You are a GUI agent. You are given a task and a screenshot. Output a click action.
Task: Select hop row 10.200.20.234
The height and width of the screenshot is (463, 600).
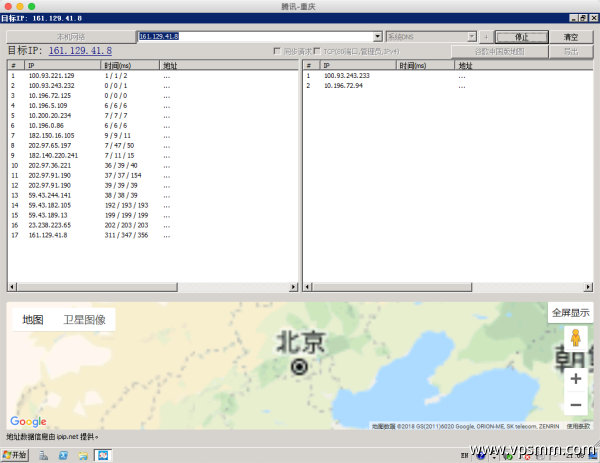point(152,116)
